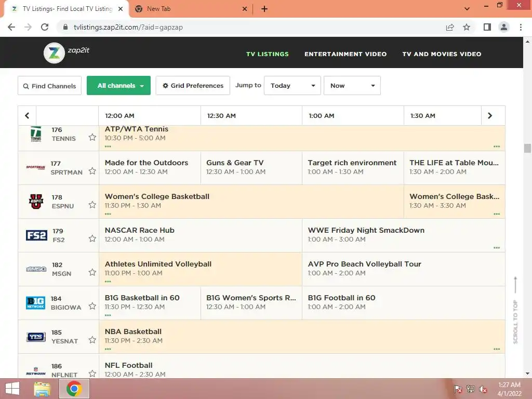Open ENTERTAINMENT VIDEO nav item

point(345,54)
